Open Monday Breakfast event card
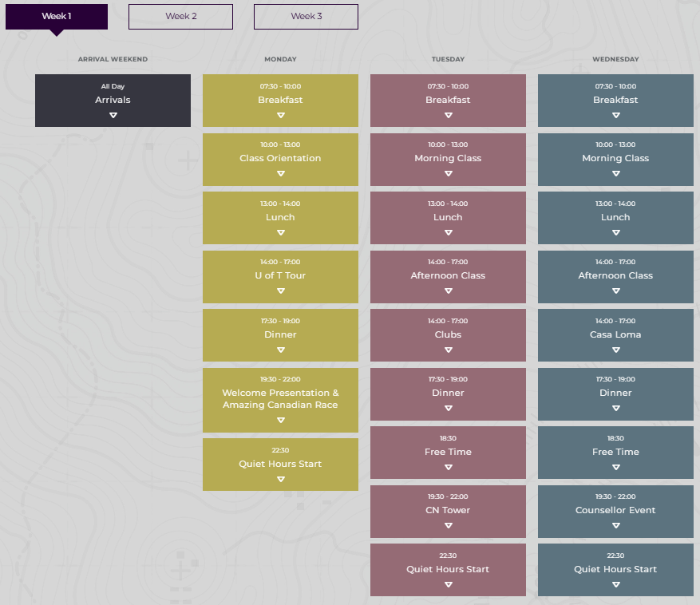 click(x=280, y=100)
